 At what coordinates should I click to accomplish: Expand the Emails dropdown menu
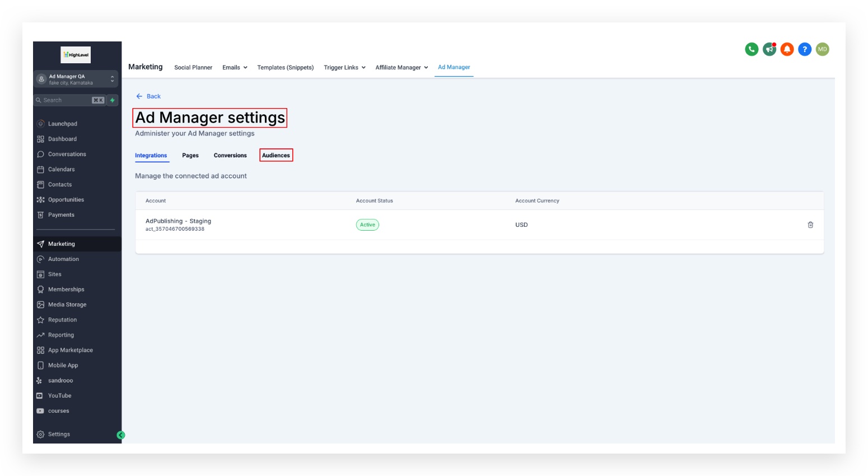pyautogui.click(x=235, y=67)
